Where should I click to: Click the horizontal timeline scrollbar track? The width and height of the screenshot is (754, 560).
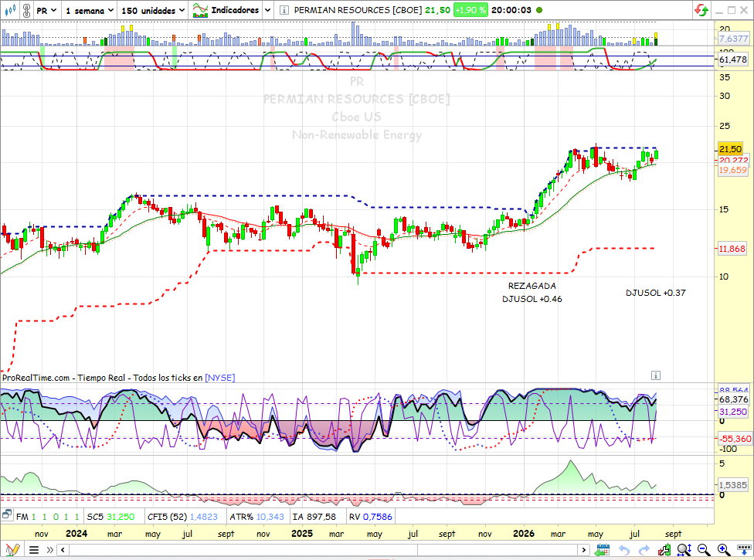(323, 550)
